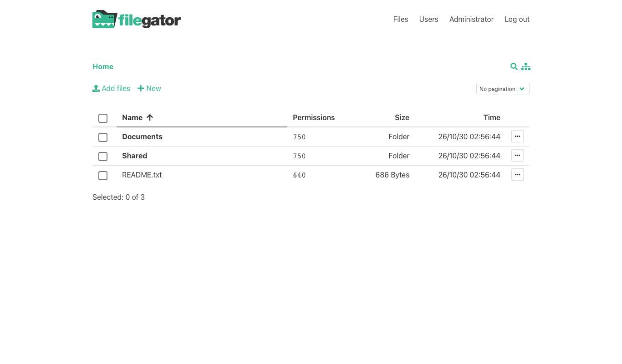Viewport: 622px width, 364px height.
Task: Tick the checkbox for Shared folder
Action: 103,157
